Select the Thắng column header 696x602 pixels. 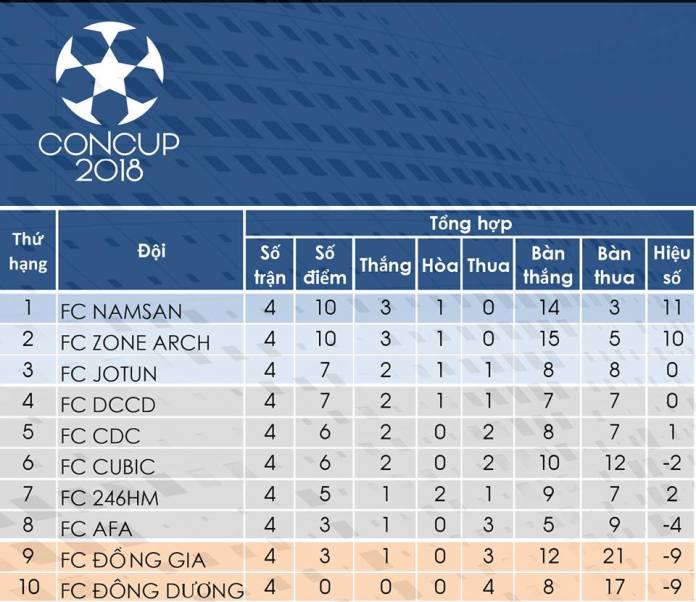[x=385, y=265]
